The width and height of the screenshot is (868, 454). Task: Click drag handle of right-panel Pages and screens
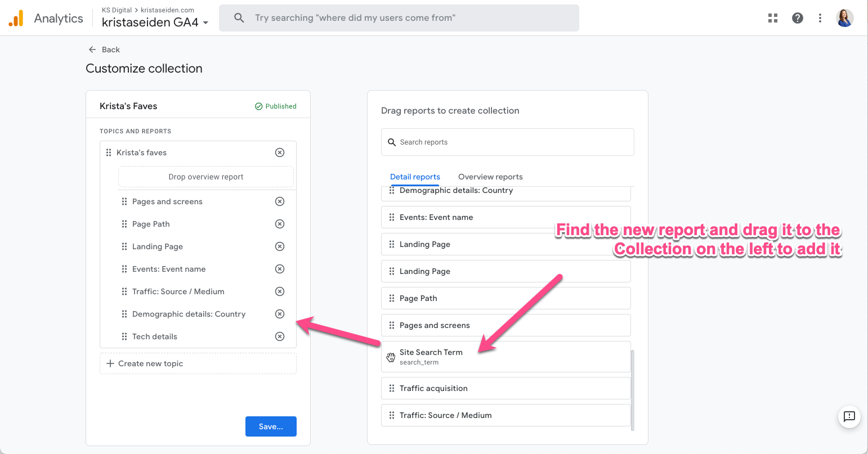[x=392, y=325]
